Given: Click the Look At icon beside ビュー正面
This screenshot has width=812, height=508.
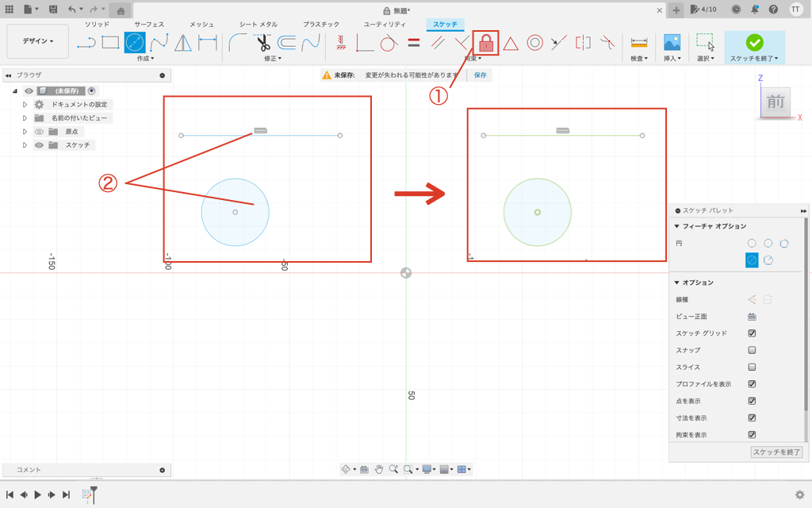Looking at the screenshot, I should (x=752, y=316).
